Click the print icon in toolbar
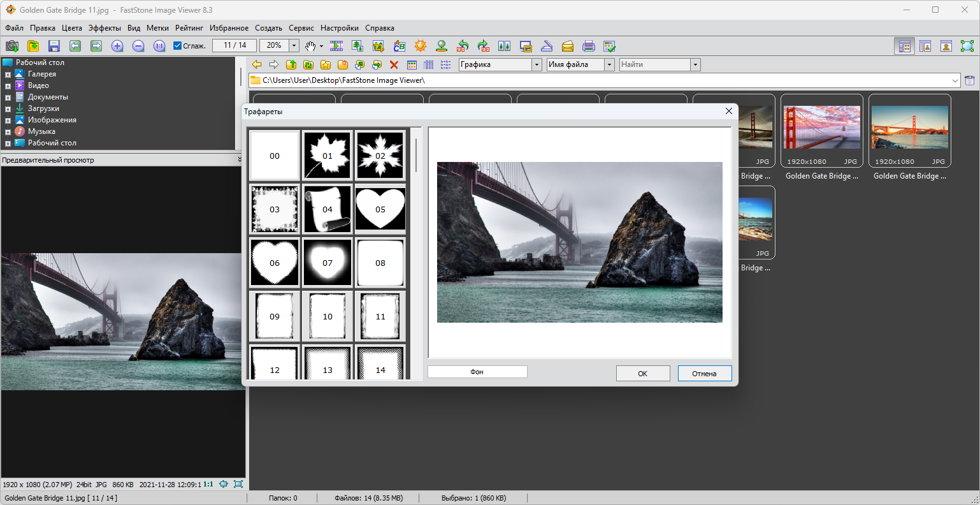Screen dimensions: 980x505 tap(589, 46)
